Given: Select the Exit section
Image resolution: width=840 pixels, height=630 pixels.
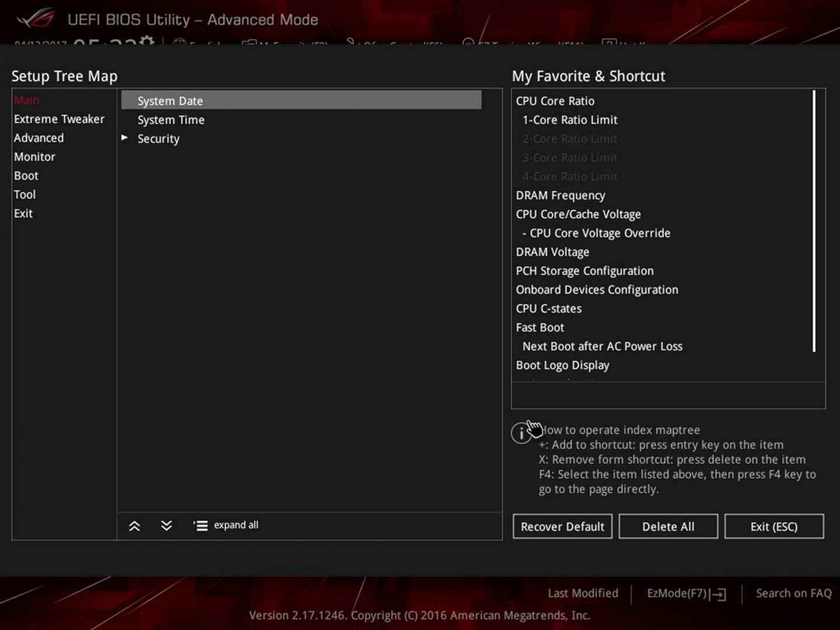Looking at the screenshot, I should (23, 213).
